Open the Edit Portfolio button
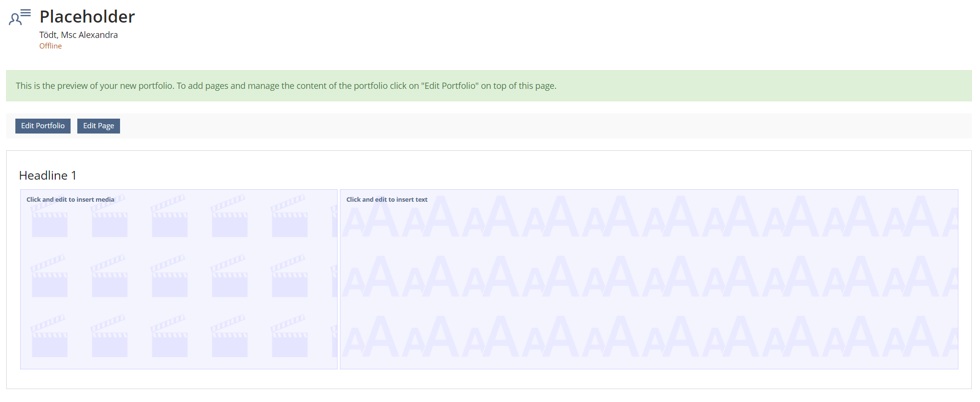 tap(43, 126)
